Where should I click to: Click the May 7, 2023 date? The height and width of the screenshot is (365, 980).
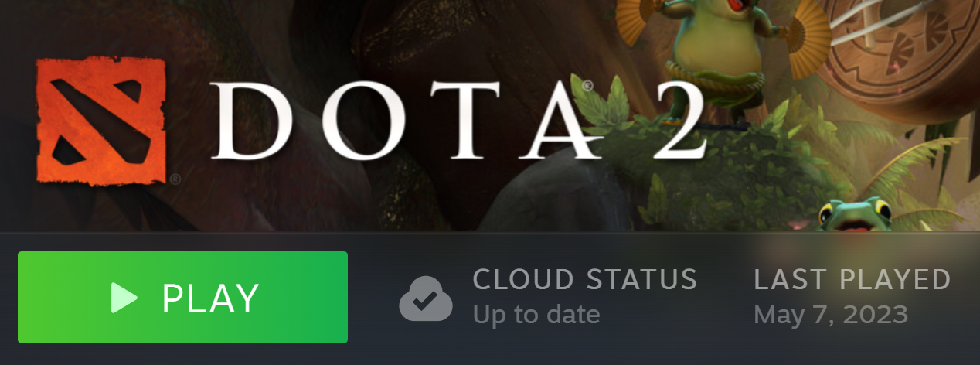click(x=831, y=315)
